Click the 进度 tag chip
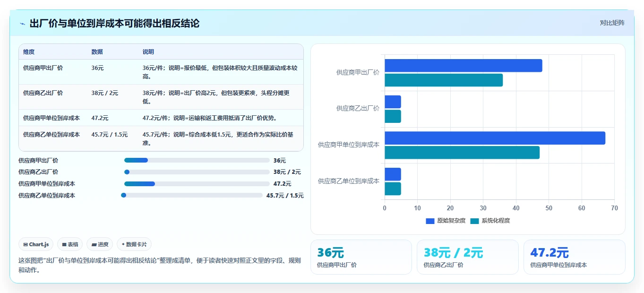 coord(100,244)
